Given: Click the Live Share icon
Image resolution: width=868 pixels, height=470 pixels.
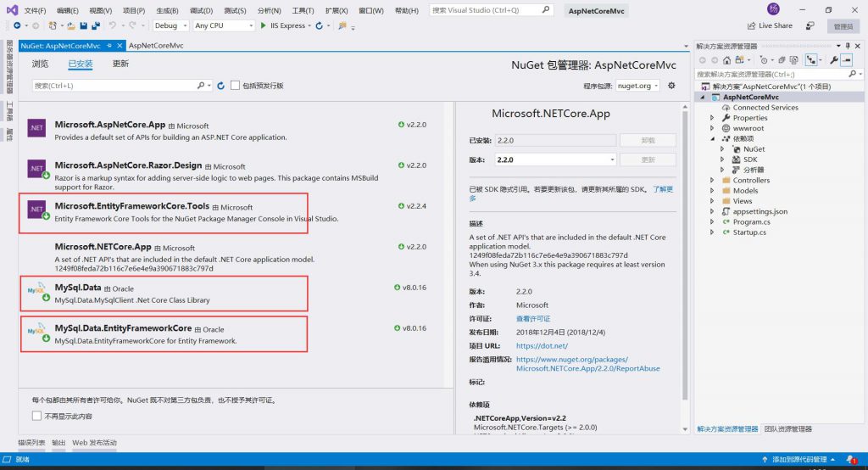Looking at the screenshot, I should [752, 25].
